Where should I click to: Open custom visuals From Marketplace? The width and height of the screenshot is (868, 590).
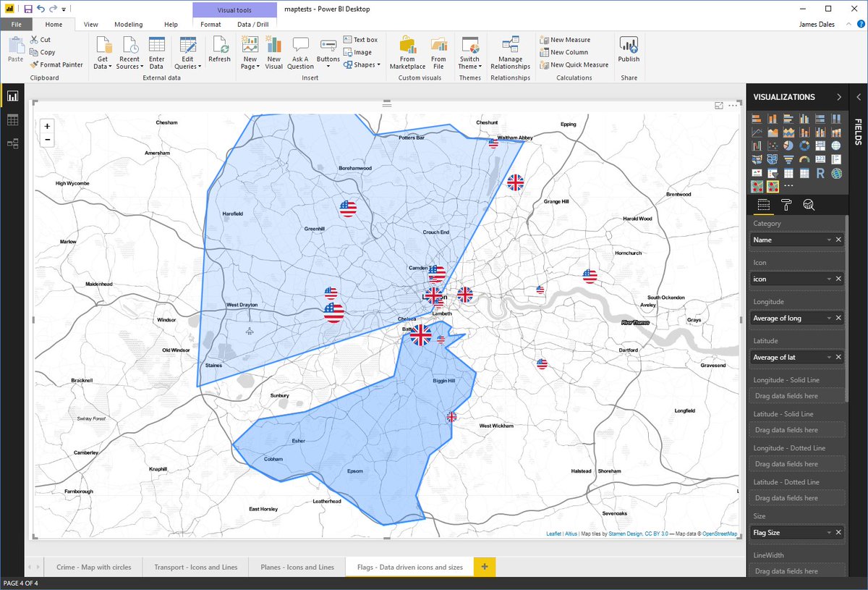407,53
